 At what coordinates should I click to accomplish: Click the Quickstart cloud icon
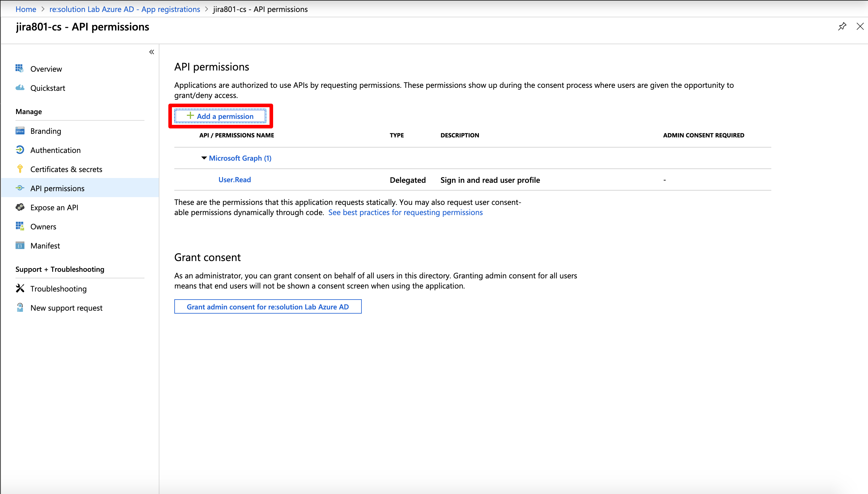pos(20,88)
